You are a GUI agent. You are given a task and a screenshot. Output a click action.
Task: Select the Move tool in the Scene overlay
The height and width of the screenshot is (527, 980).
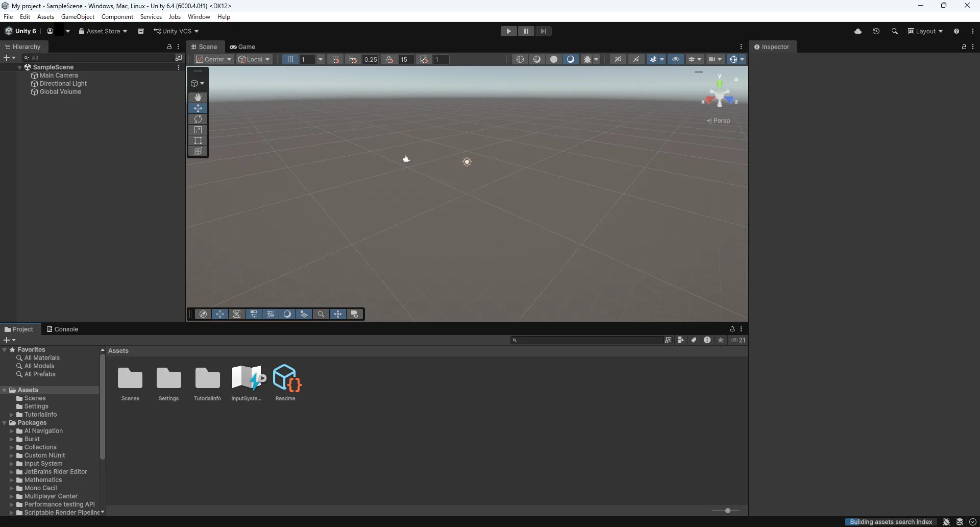point(198,108)
